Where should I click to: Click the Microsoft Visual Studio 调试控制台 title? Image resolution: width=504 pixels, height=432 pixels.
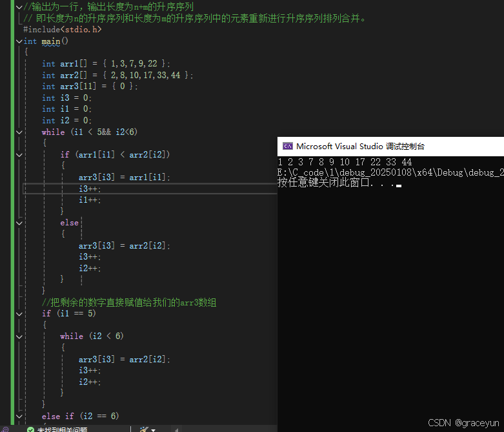pos(360,147)
